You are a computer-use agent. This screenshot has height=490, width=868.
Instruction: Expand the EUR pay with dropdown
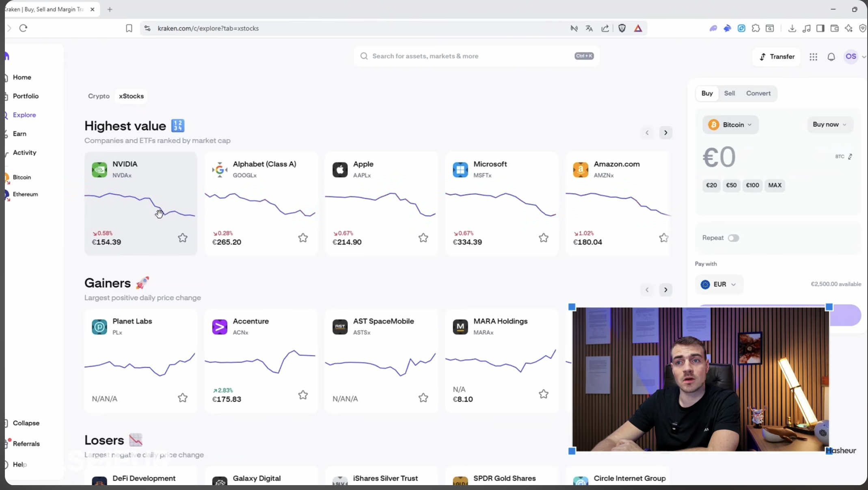tap(719, 284)
